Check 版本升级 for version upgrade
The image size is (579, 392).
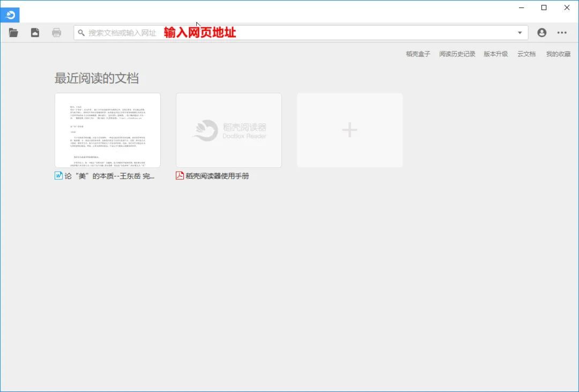coord(495,54)
